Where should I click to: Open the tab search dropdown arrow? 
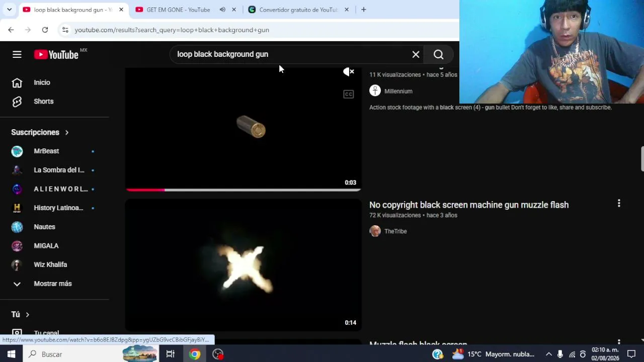click(x=9, y=10)
